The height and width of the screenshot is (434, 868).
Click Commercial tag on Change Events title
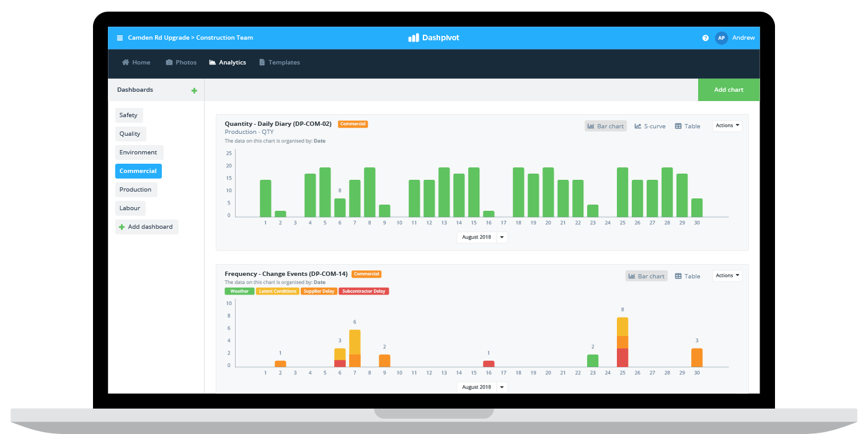[x=366, y=274]
